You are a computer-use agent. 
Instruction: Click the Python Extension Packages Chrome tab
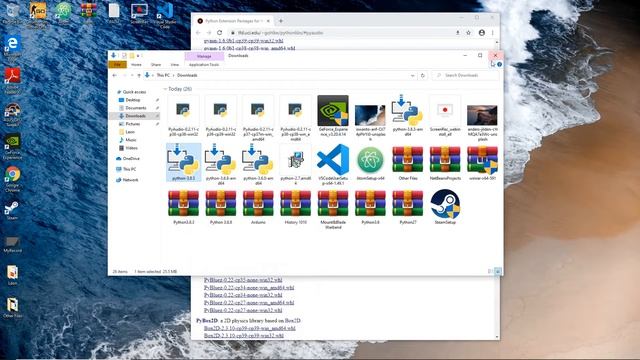[233, 21]
